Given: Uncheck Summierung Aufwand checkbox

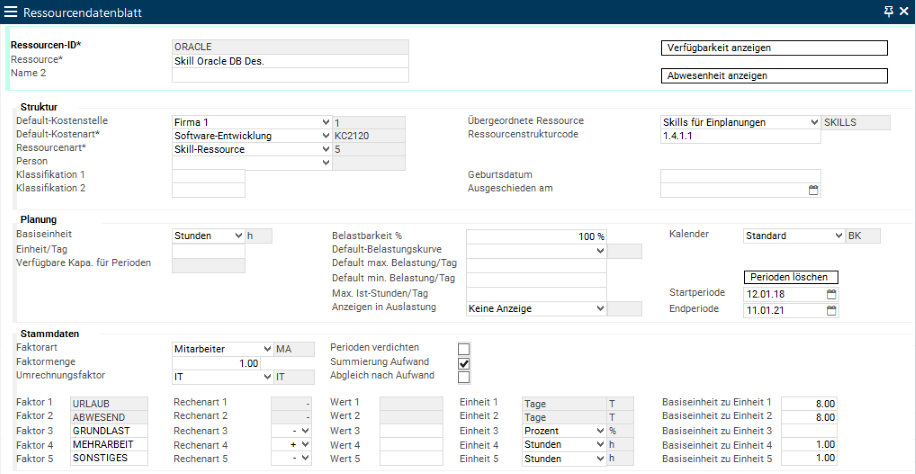Looking at the screenshot, I should coord(463,363).
